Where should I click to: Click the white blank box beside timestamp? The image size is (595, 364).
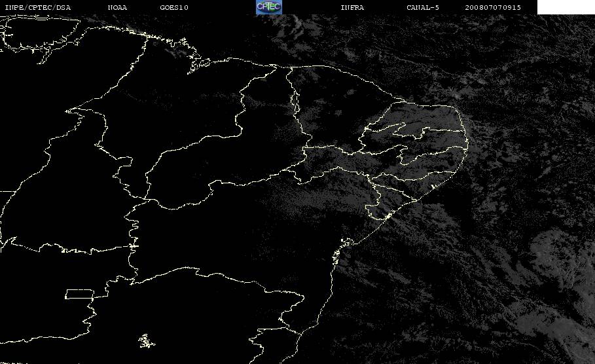pyautogui.click(x=566, y=7)
